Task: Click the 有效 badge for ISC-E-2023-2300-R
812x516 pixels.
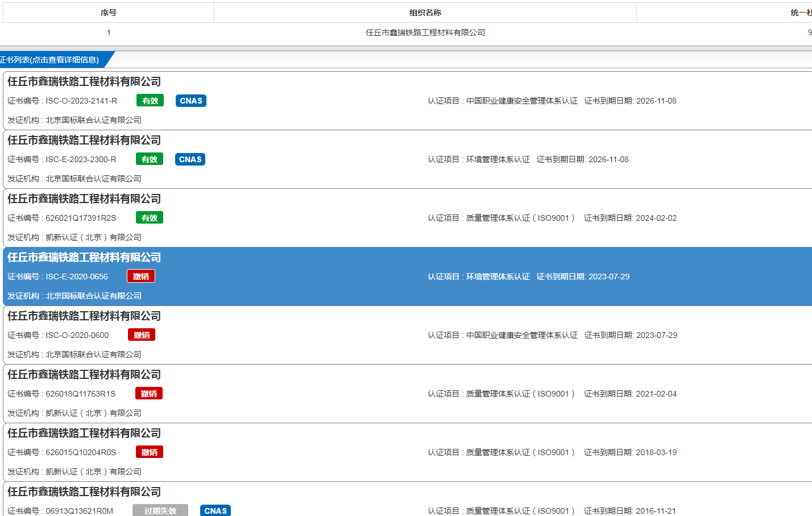Action: [150, 159]
